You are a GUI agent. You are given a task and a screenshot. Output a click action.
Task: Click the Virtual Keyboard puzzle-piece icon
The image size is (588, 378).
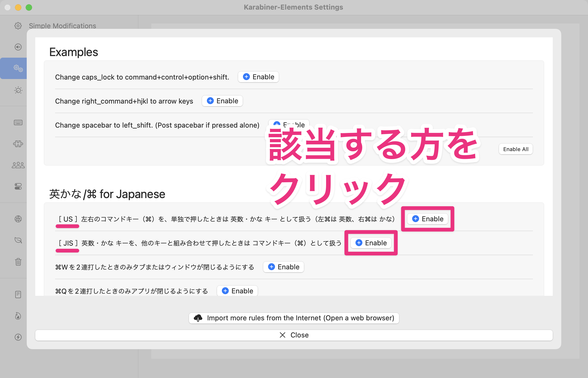(x=18, y=144)
